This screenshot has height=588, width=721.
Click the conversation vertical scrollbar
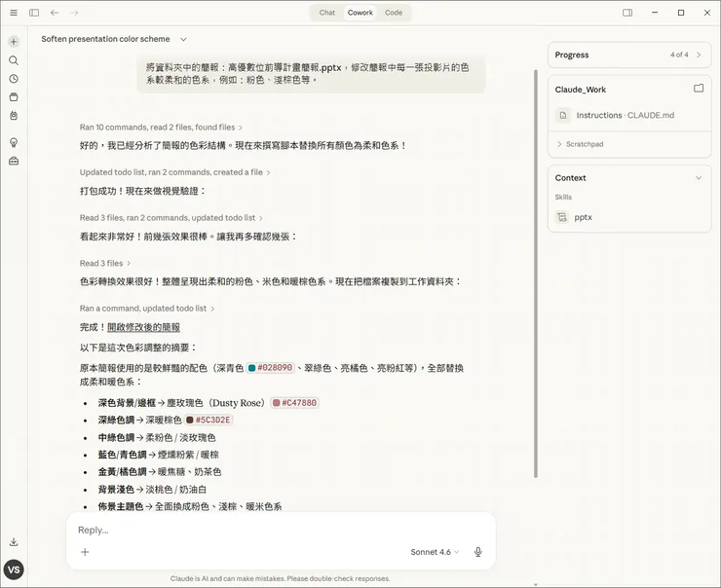pos(536,274)
